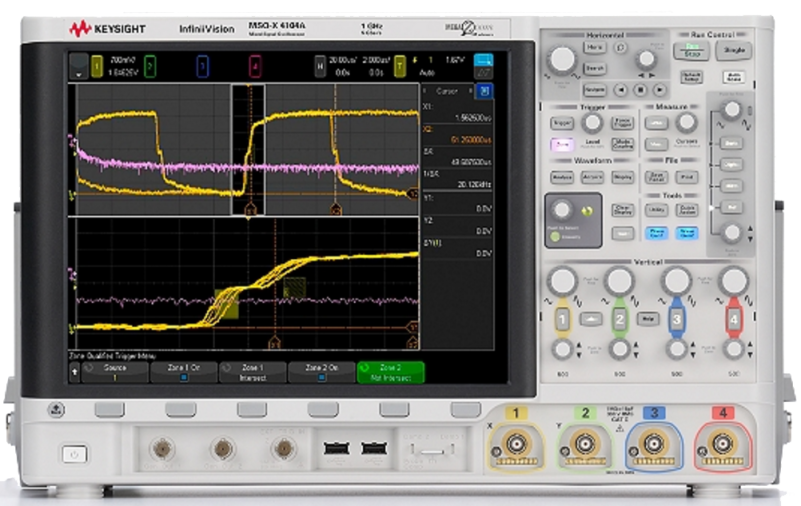801x506 pixels.
Task: Tap the back arrow beside the Source softkey
Action: pyautogui.click(x=75, y=372)
